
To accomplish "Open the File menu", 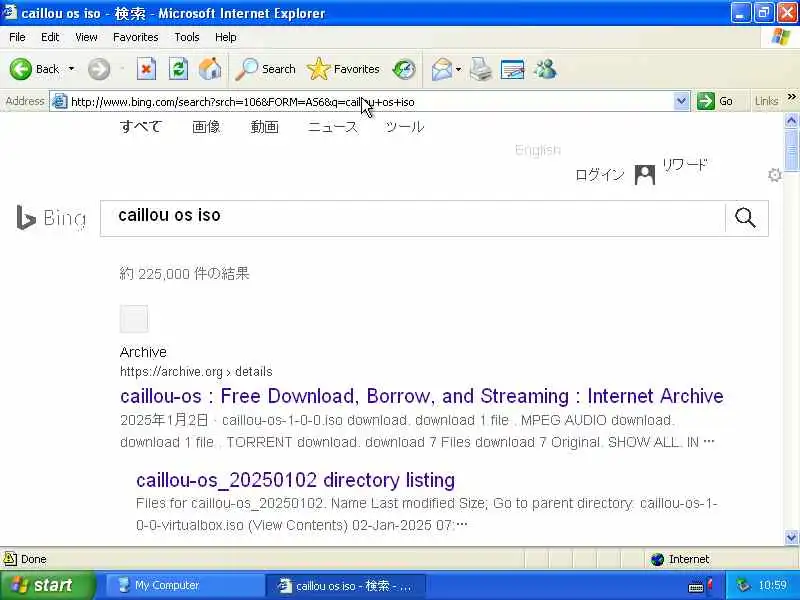I will (17, 37).
